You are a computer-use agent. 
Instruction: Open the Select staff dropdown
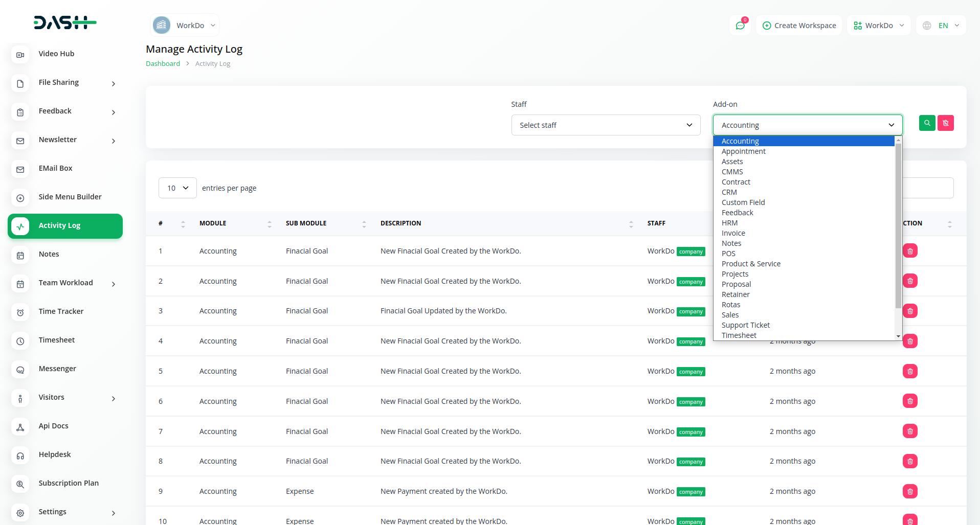click(x=606, y=125)
